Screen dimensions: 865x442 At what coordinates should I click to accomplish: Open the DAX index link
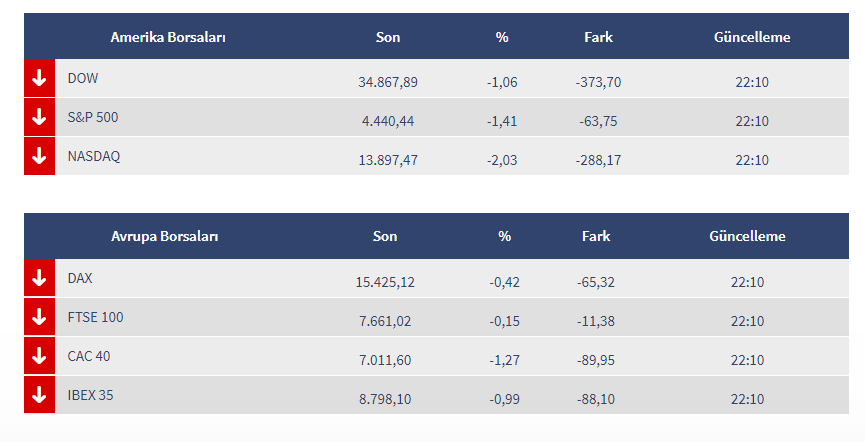pyautogui.click(x=80, y=278)
